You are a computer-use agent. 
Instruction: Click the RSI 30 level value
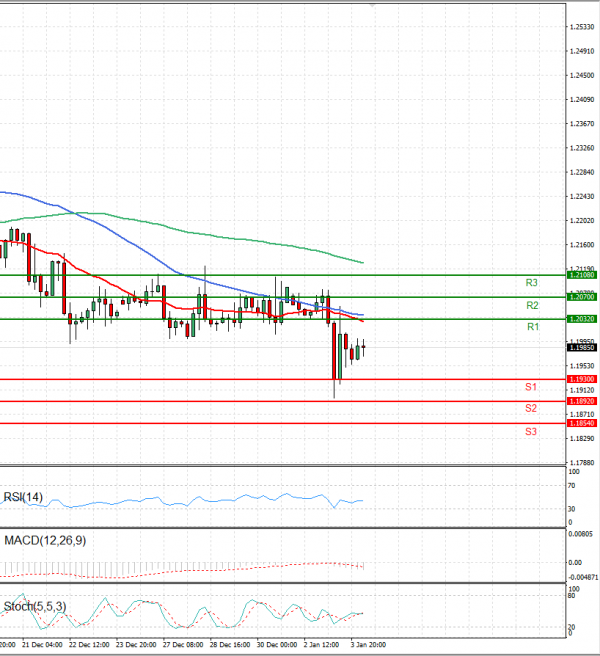(572, 509)
